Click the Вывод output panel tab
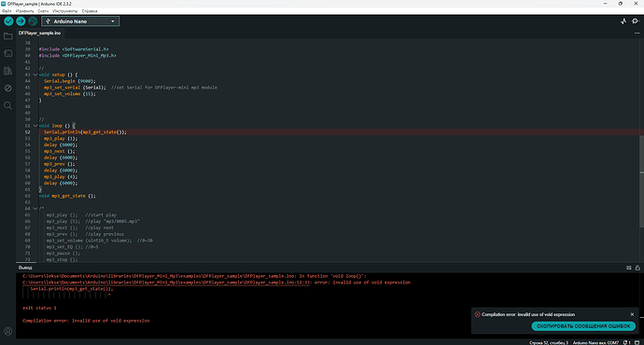This screenshot has width=644, height=345. pyautogui.click(x=25, y=268)
